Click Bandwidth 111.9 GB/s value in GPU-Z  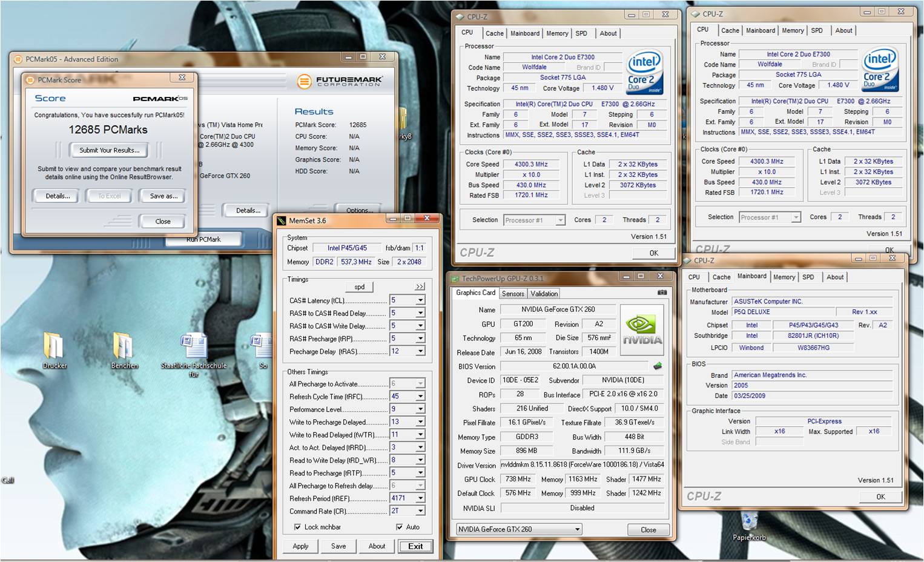[x=634, y=451]
